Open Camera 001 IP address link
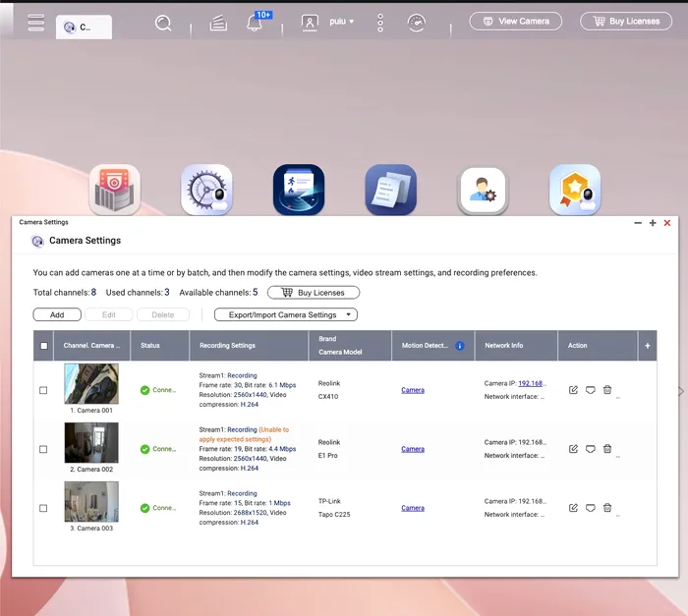The height and width of the screenshot is (616, 688). pyautogui.click(x=532, y=383)
